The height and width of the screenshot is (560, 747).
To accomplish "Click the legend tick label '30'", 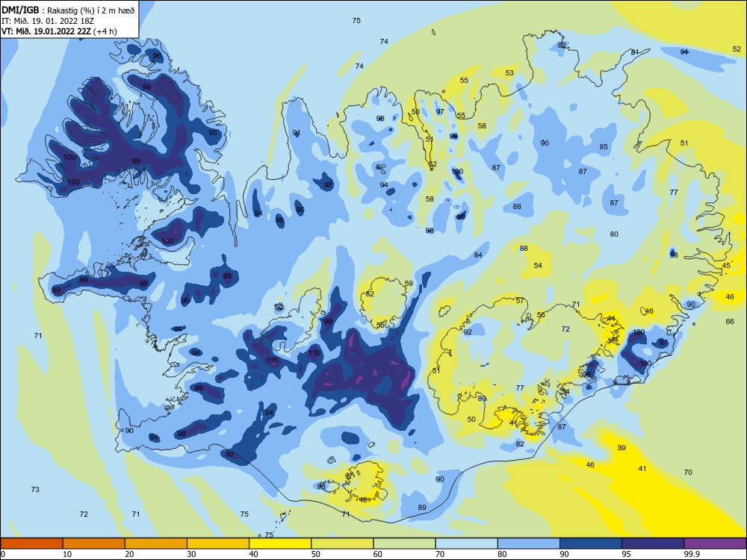I will pyautogui.click(x=191, y=554).
